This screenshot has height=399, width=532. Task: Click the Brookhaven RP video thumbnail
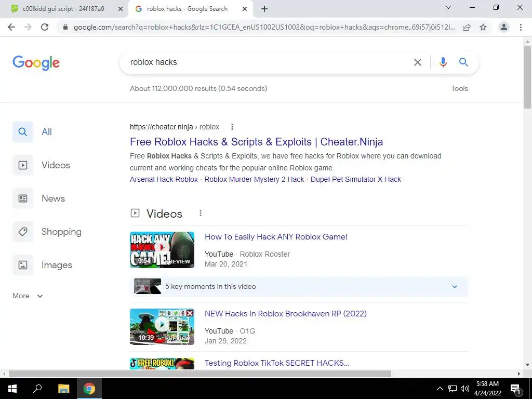pyautogui.click(x=162, y=326)
